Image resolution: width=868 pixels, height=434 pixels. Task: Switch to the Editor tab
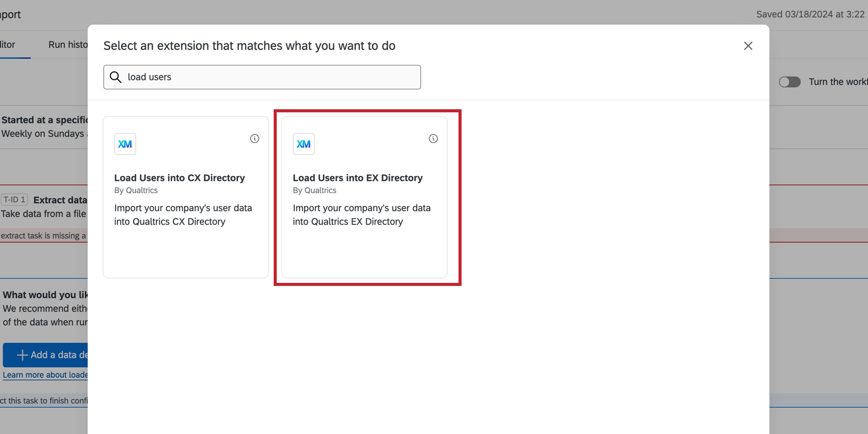[7, 44]
